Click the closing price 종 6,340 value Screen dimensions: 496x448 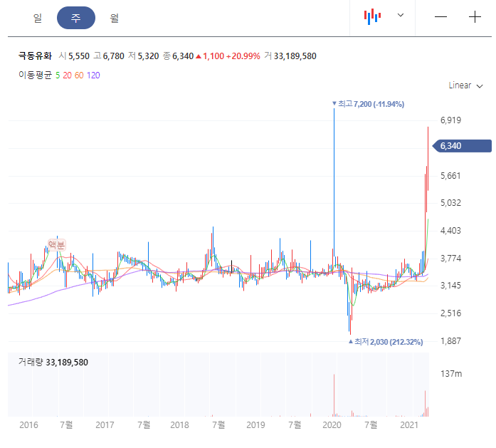click(x=178, y=56)
